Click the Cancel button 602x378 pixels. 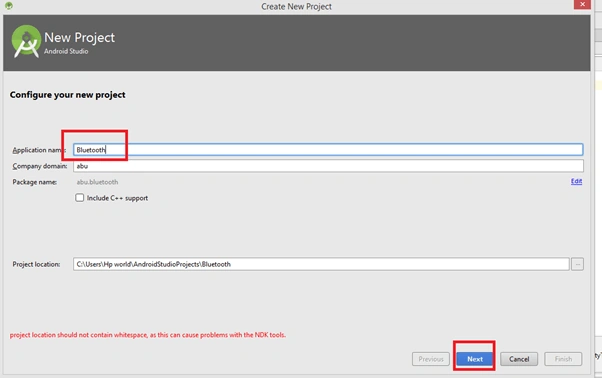click(x=519, y=359)
